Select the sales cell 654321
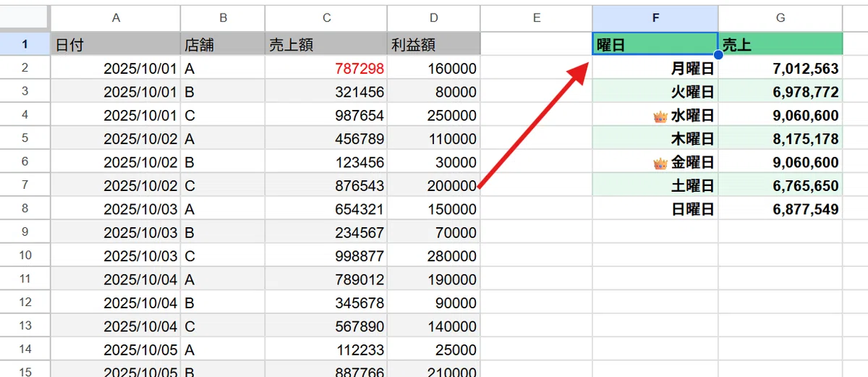Screen dimensions: 868x377 click(326, 209)
